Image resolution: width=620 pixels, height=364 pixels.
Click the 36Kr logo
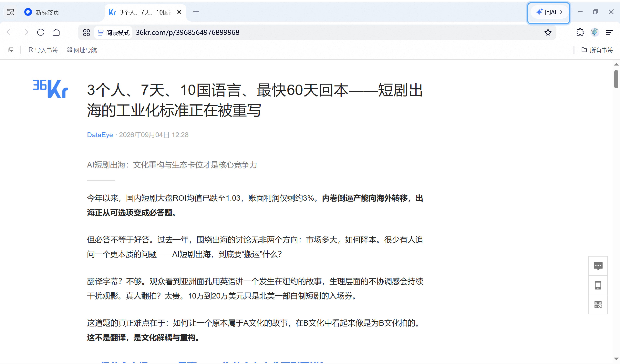pos(50,89)
